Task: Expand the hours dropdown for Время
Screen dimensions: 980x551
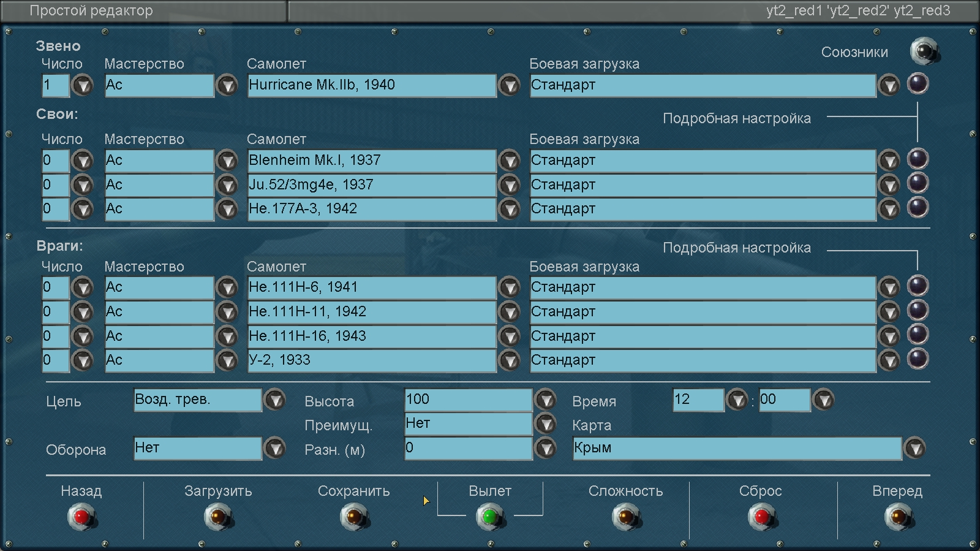Action: click(x=736, y=400)
